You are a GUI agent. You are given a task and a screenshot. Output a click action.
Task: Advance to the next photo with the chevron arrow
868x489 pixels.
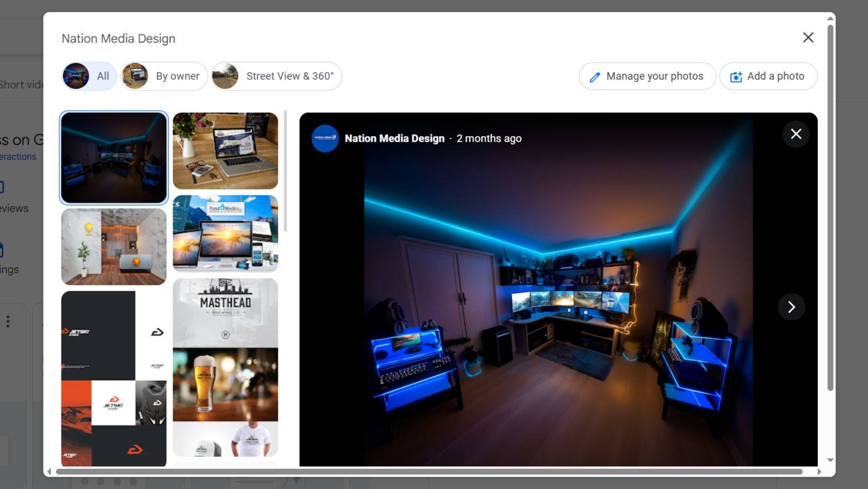coord(791,307)
